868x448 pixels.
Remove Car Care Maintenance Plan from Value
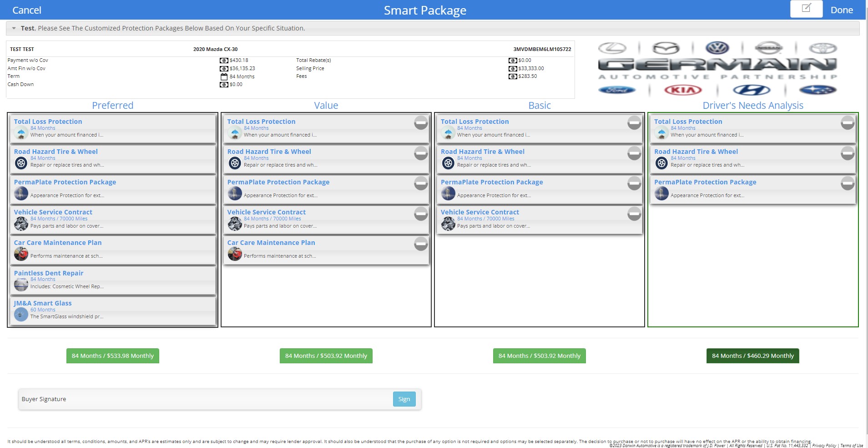[x=421, y=244]
